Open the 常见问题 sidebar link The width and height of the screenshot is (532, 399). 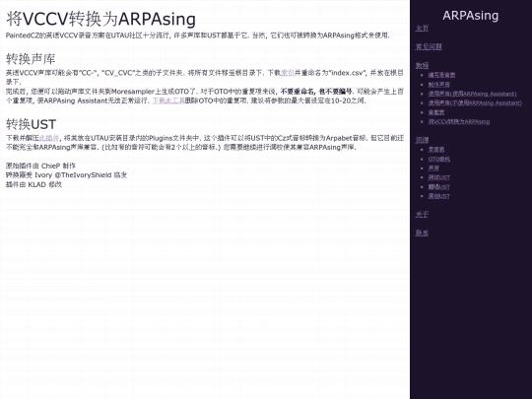[429, 47]
